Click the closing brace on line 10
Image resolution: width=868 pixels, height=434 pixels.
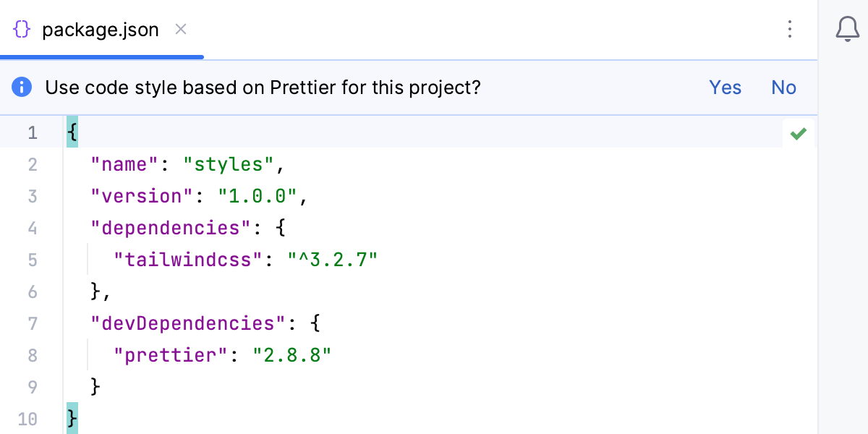tap(71, 418)
